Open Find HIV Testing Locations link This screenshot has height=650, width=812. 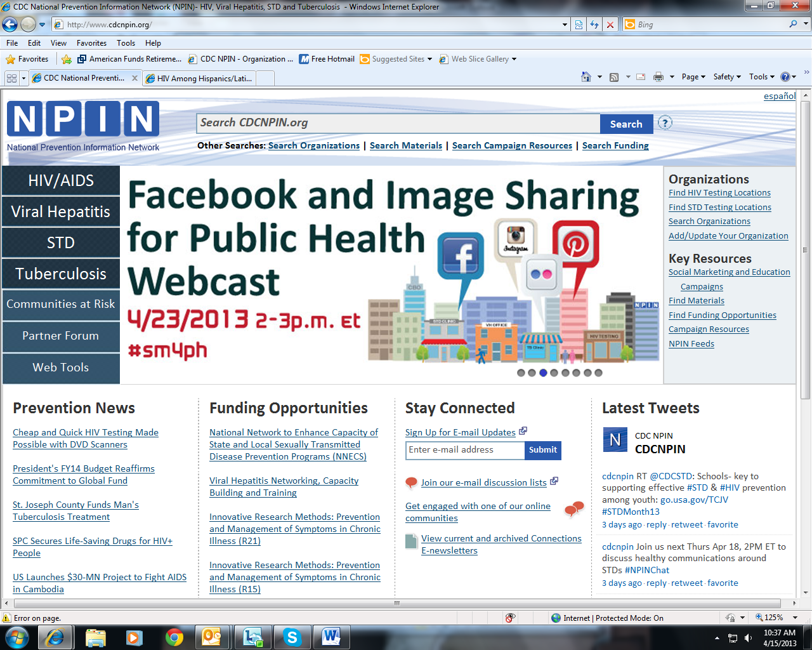point(719,193)
